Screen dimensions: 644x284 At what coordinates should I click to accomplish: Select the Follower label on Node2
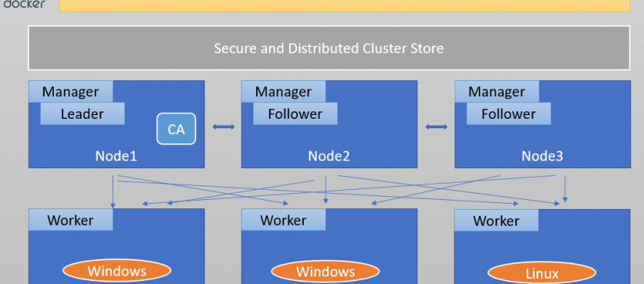click(295, 114)
